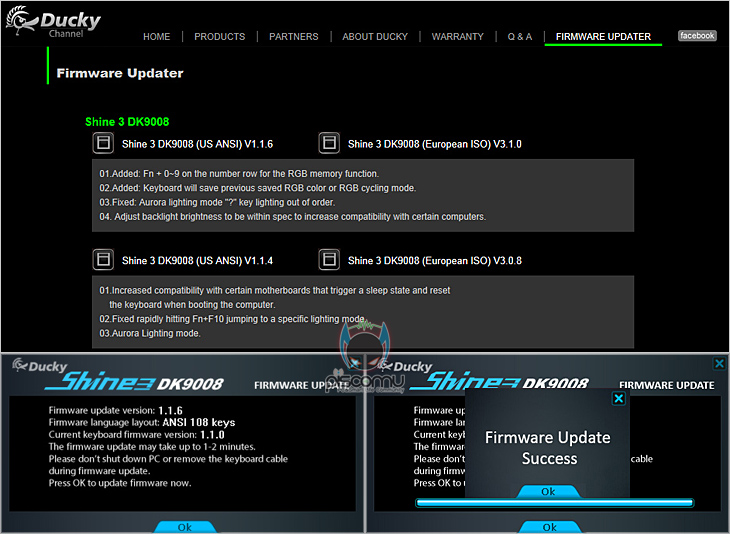
Task: Click download icon for US ANSI V1.1.4
Action: [x=103, y=259]
